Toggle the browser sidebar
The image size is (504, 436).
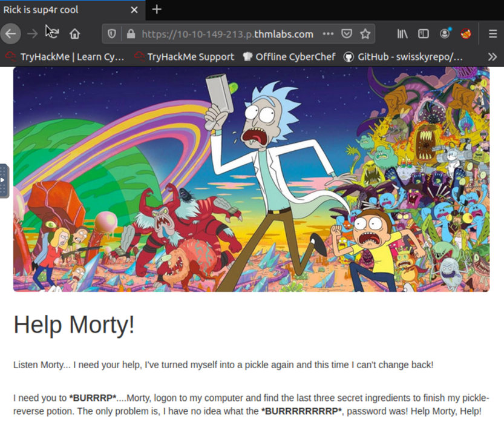tap(424, 33)
